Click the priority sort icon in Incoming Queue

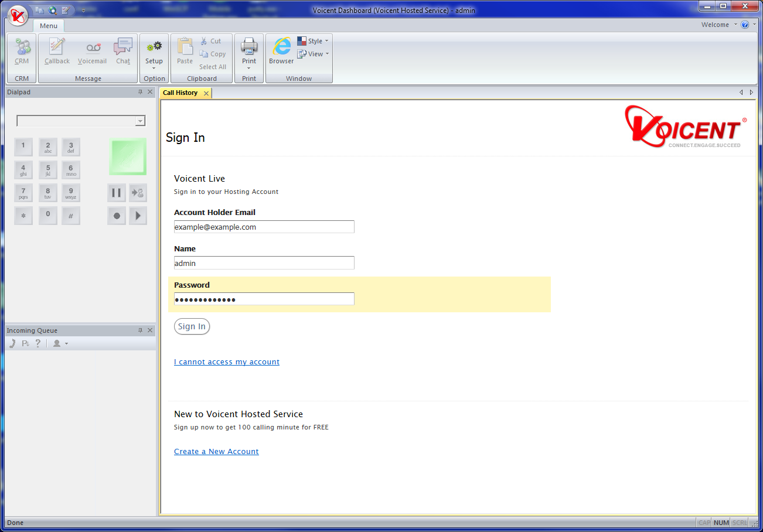coord(25,343)
